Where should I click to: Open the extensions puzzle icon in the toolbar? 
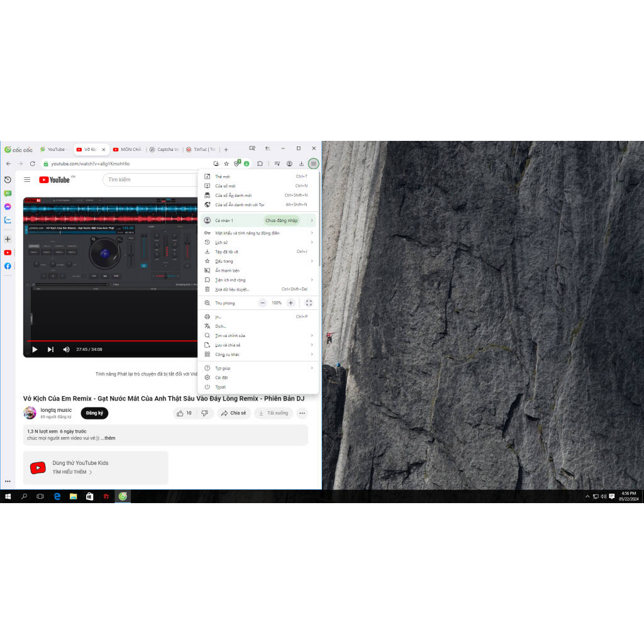coord(260,164)
